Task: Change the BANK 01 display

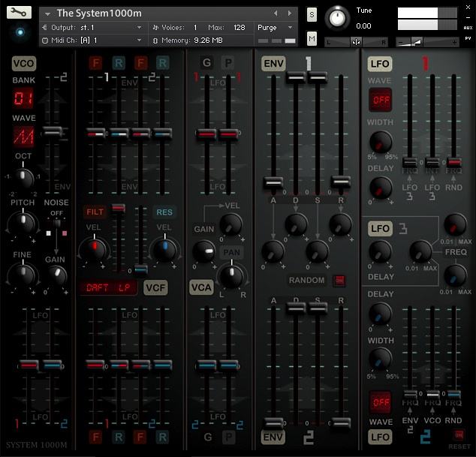Action: pyautogui.click(x=23, y=98)
